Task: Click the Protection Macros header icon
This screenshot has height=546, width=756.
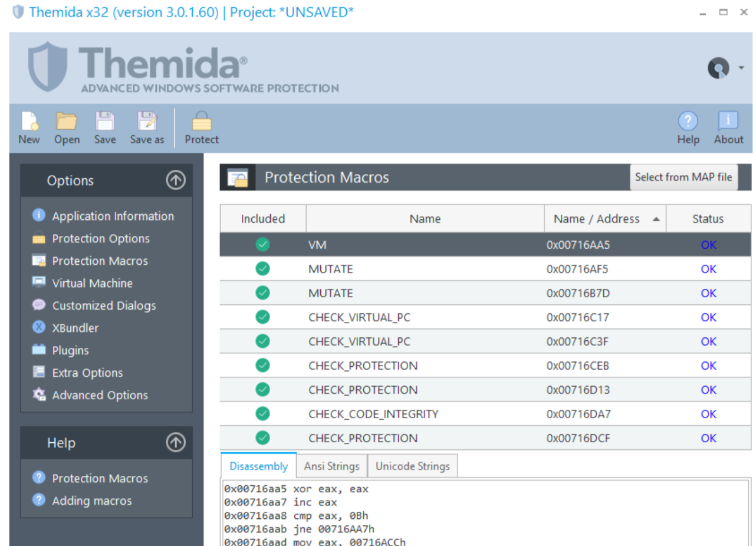Action: (x=238, y=177)
